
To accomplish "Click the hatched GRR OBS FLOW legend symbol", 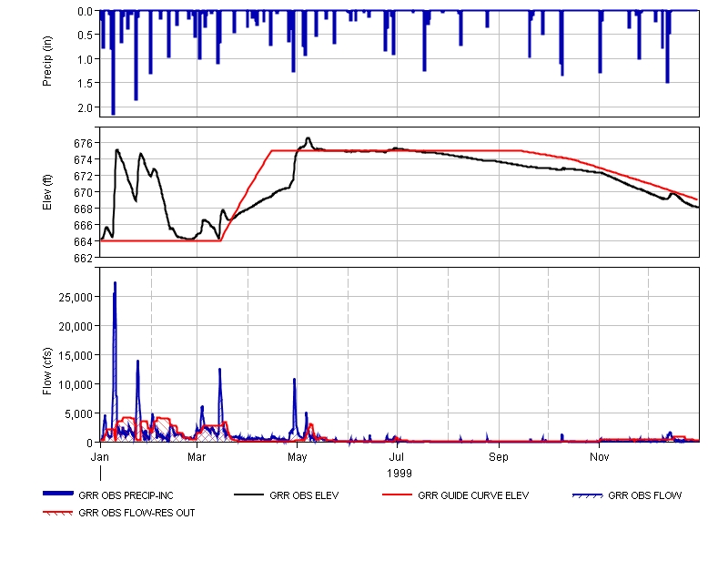I will pos(588,495).
